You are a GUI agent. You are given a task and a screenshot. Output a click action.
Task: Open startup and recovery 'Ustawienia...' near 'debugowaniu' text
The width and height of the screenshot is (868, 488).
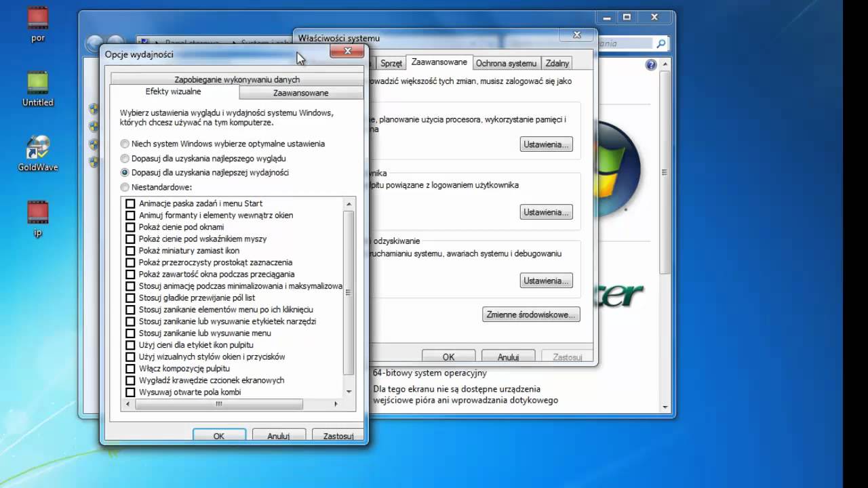tap(547, 281)
